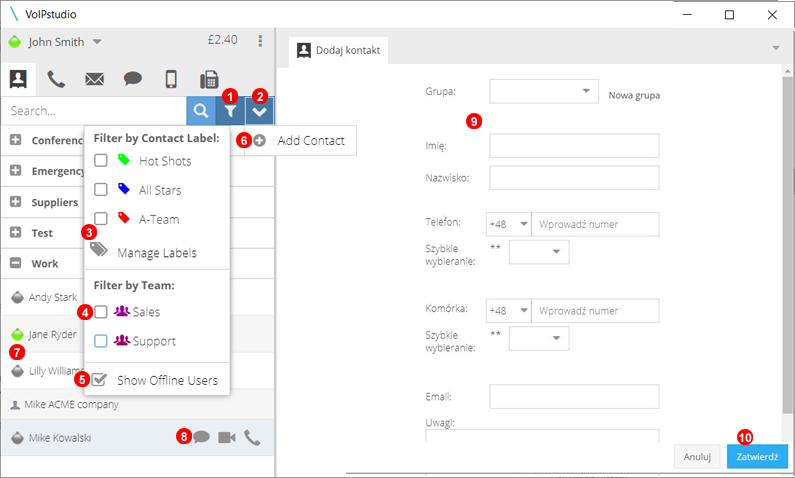Uncheck Show Offline Users
The image size is (795, 478).
[x=99, y=380]
